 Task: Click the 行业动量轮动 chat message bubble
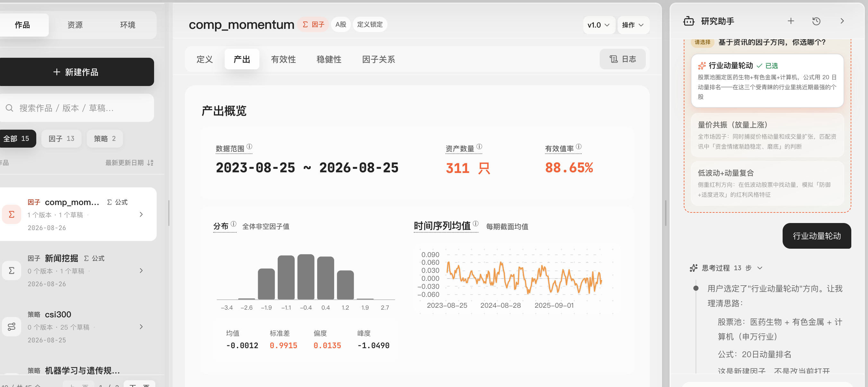tap(816, 236)
